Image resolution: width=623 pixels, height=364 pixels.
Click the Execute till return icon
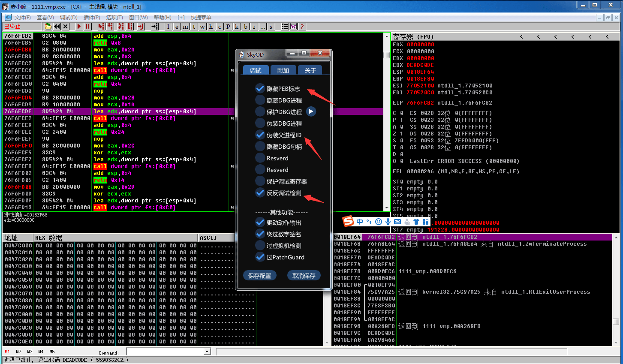141,27
